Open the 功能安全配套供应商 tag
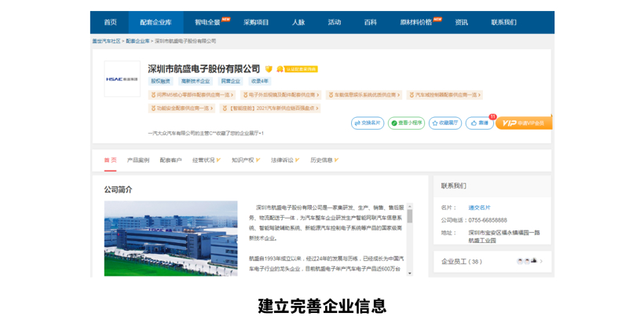This screenshot has height=331, width=644. (181, 108)
